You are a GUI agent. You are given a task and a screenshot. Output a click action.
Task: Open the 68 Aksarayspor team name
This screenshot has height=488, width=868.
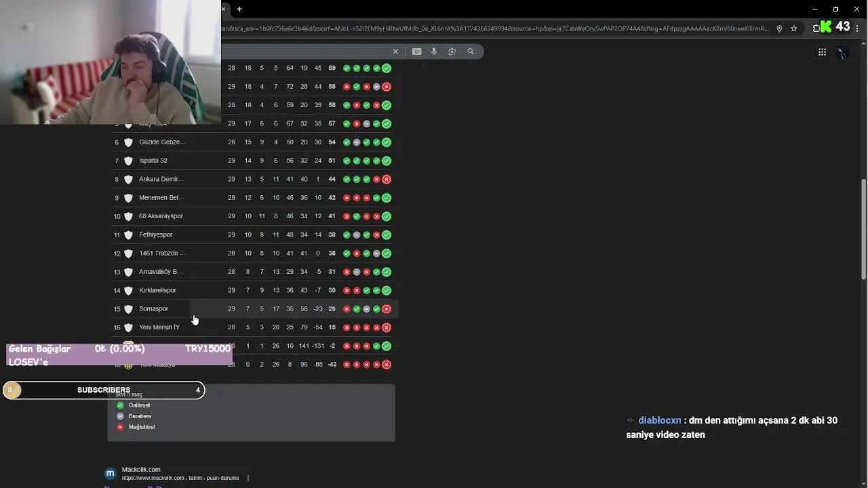pyautogui.click(x=161, y=216)
